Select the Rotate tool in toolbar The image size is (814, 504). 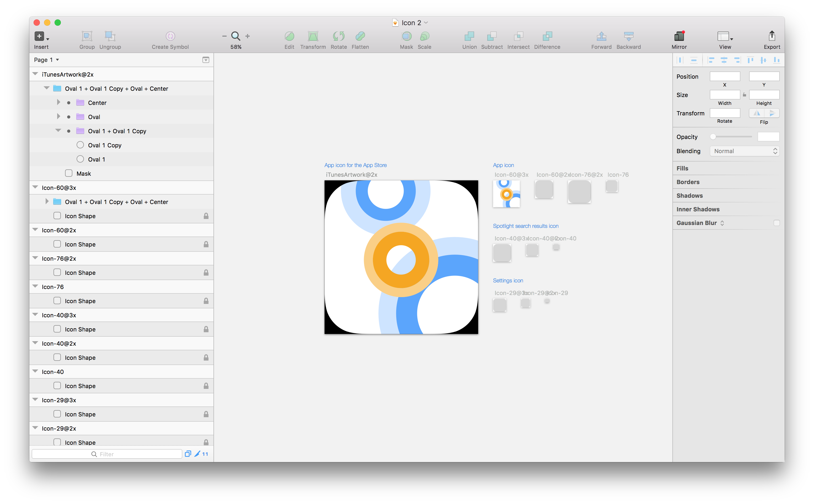339,36
